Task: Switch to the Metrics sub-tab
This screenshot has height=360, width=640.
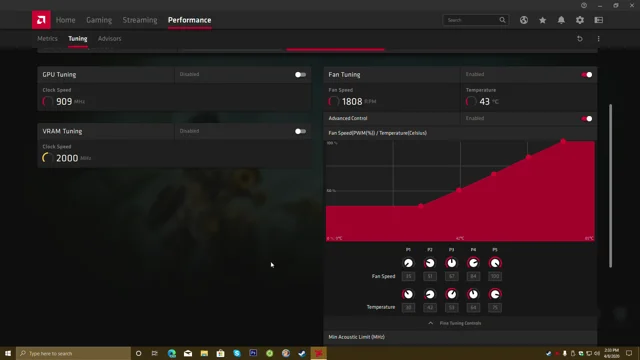Action: (x=47, y=38)
